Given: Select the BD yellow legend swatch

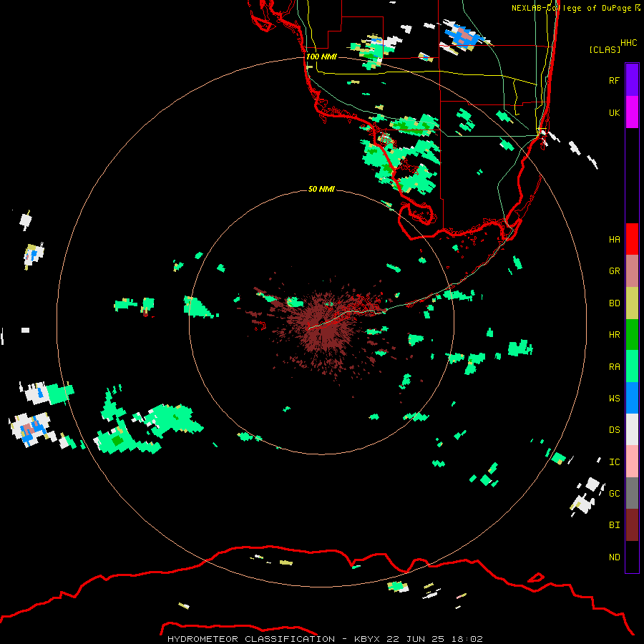Looking at the screenshot, I should tap(632, 303).
